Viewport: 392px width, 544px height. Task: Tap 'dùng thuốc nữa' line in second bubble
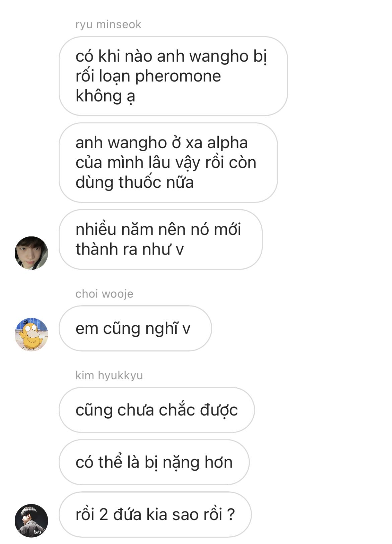(x=135, y=182)
